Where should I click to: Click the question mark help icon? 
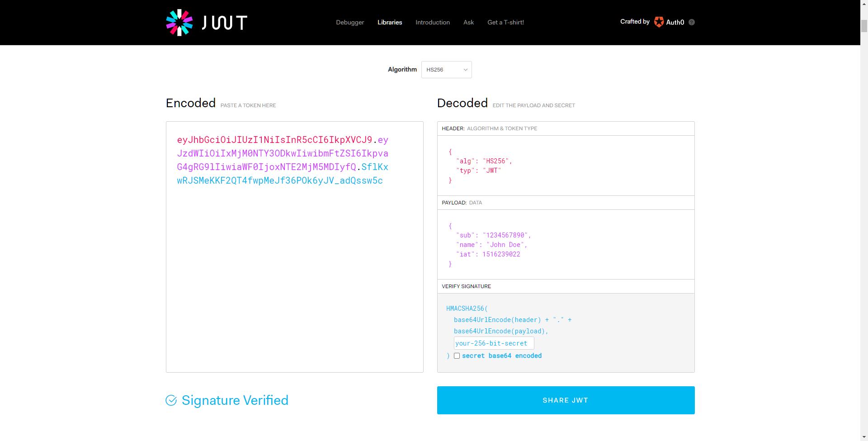tap(691, 22)
